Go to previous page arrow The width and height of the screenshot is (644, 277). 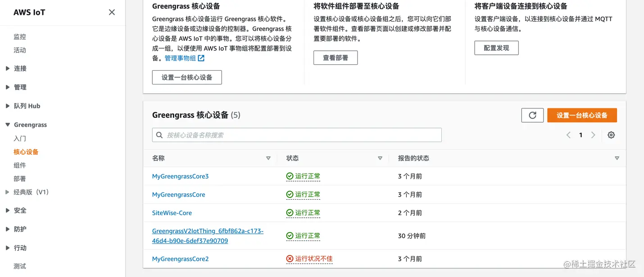(x=568, y=135)
